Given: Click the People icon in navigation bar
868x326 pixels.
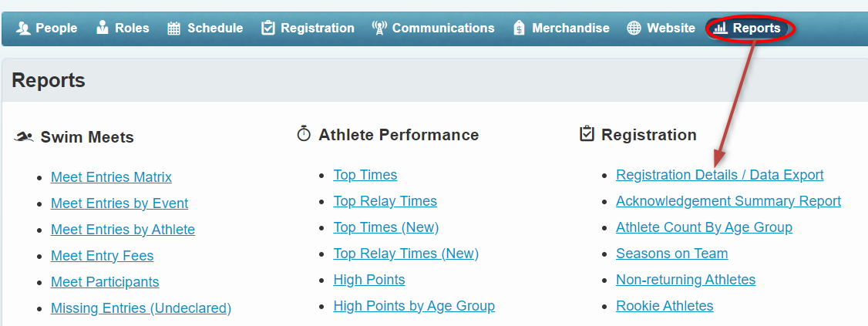Looking at the screenshot, I should (x=22, y=29).
